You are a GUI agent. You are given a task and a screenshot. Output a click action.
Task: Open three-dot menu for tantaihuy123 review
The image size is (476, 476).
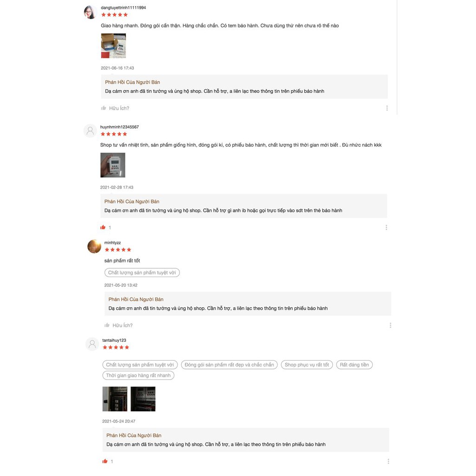click(x=388, y=461)
